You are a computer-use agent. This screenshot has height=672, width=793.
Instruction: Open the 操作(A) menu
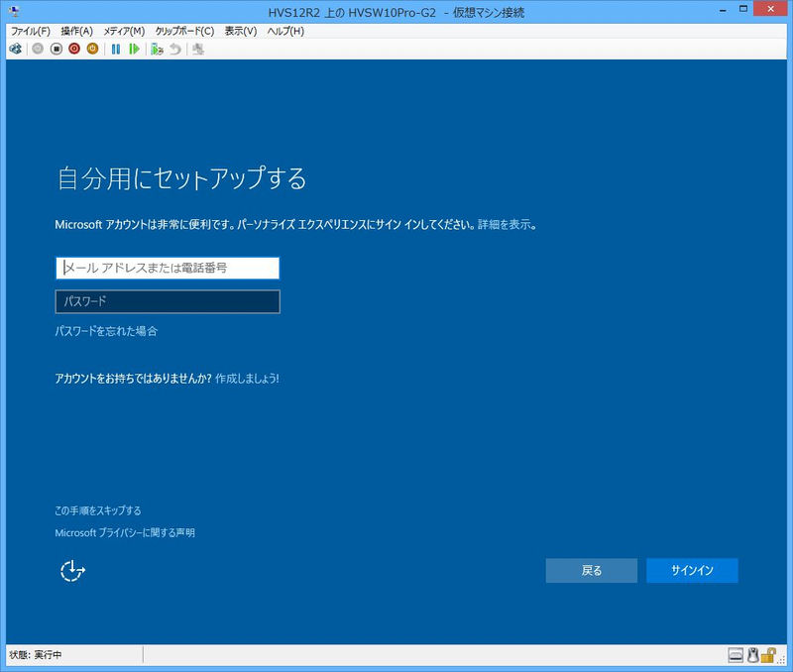pyautogui.click(x=77, y=32)
